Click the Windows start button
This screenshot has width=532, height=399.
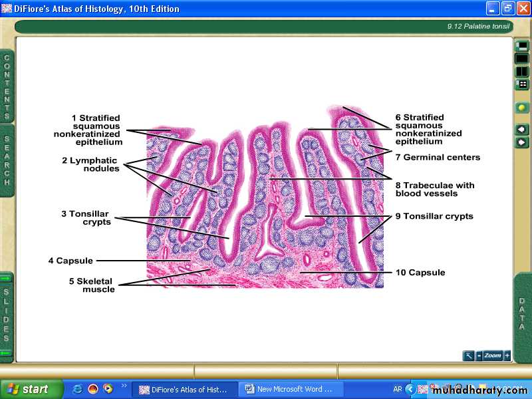31,389
